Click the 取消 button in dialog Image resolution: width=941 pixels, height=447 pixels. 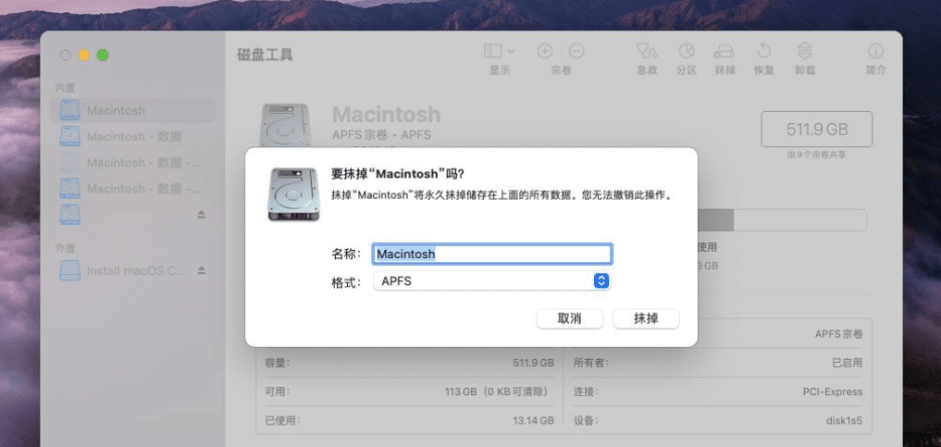570,319
